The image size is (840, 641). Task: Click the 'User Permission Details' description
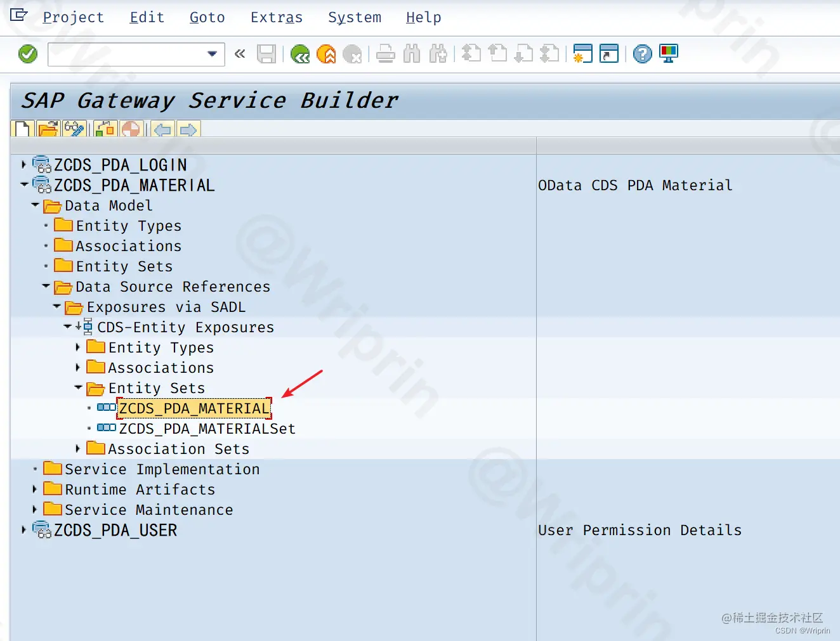click(x=640, y=530)
